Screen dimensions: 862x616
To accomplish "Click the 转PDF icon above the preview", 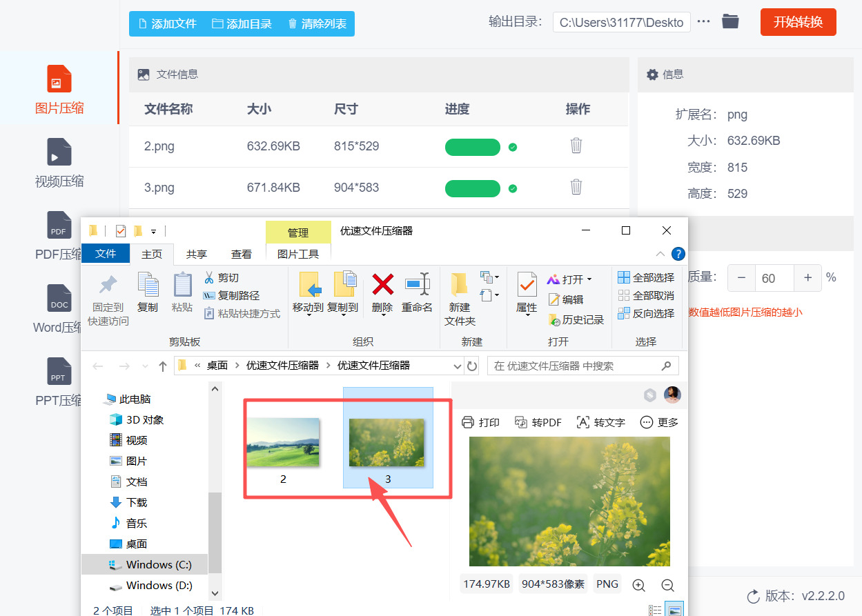I will pos(538,422).
